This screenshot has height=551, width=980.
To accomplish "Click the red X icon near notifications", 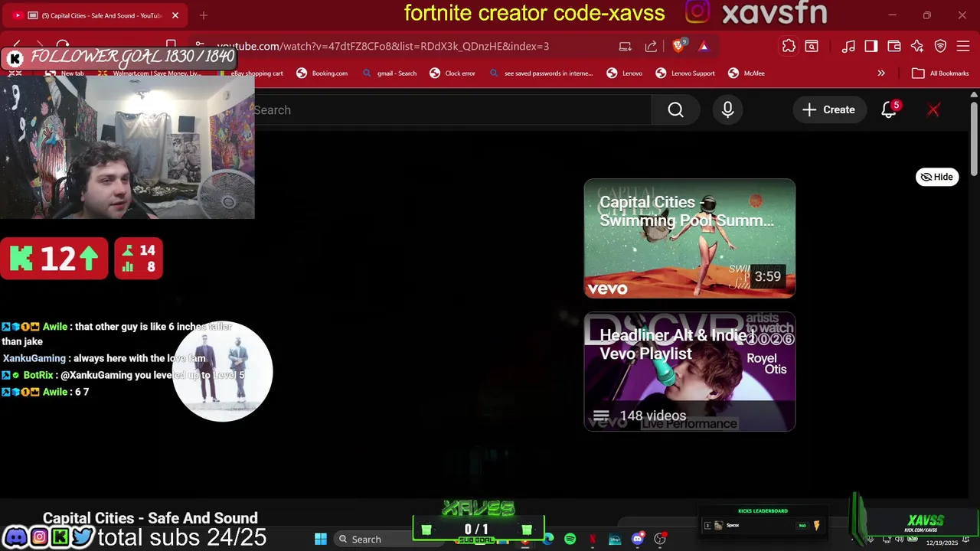I will (933, 110).
